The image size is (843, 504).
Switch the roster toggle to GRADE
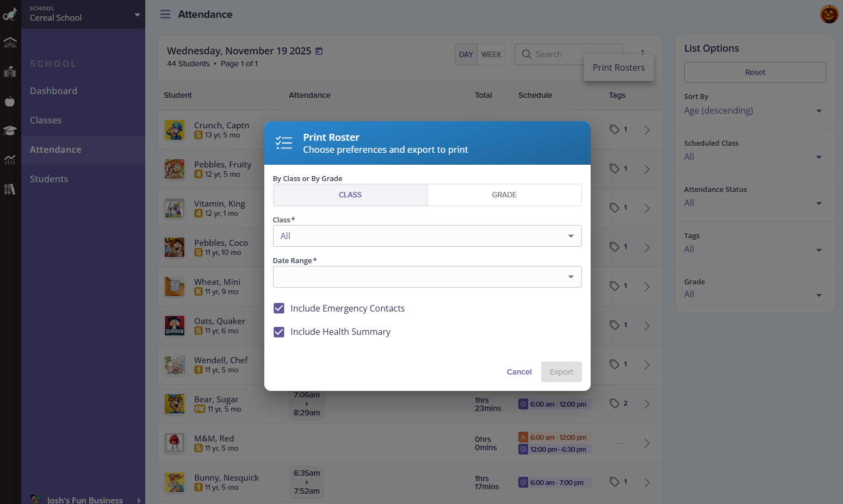pyautogui.click(x=504, y=195)
